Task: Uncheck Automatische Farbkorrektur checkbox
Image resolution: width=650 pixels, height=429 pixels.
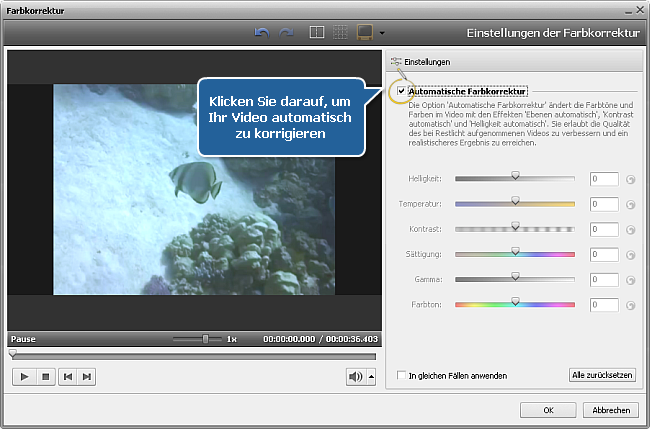Action: (x=401, y=91)
